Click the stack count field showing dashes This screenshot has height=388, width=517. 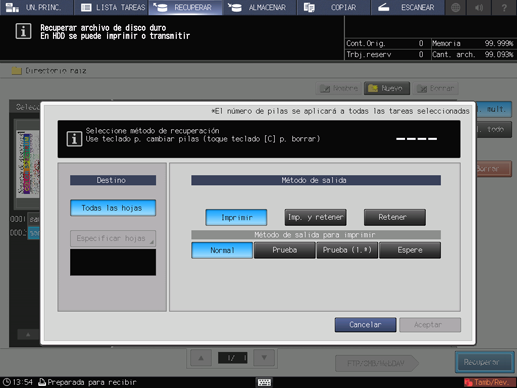click(x=416, y=139)
